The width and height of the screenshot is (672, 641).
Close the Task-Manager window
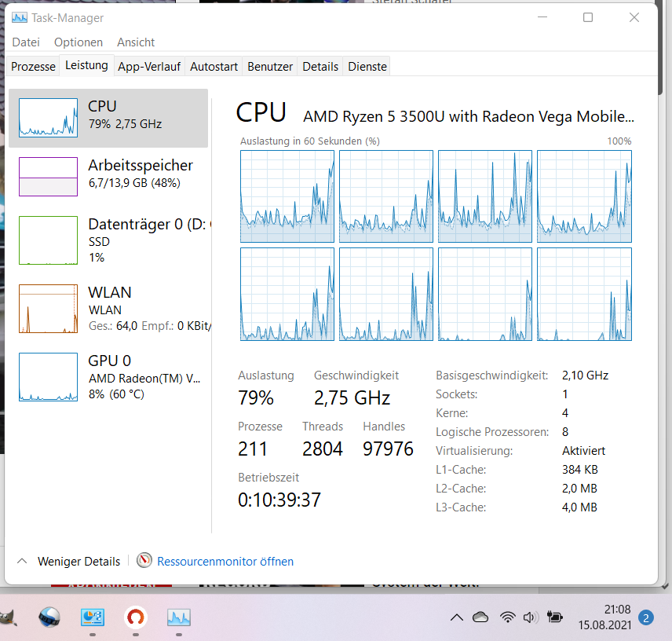click(x=634, y=17)
